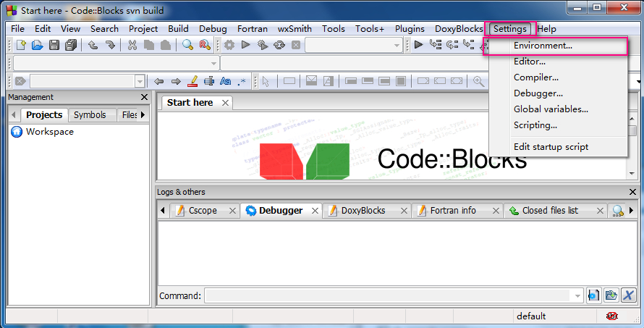Click the mouse pointer select tool icon
This screenshot has height=328, width=644.
click(266, 81)
